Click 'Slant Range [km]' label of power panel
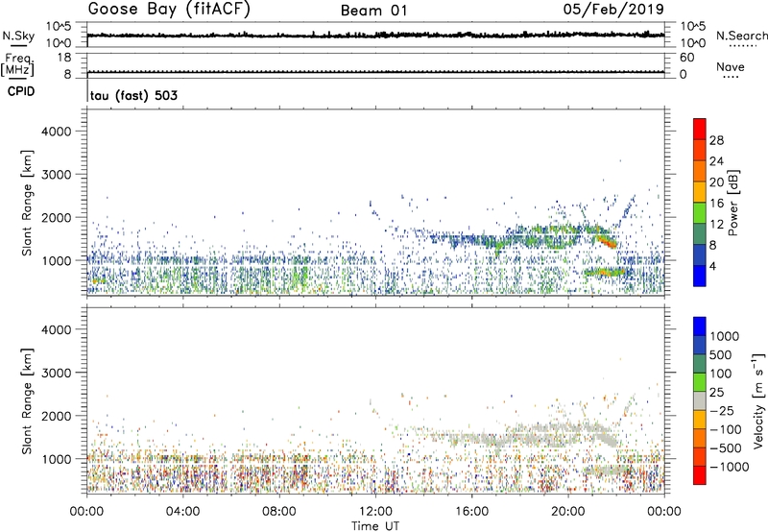The width and height of the screenshot is (768, 532). pos(28,203)
